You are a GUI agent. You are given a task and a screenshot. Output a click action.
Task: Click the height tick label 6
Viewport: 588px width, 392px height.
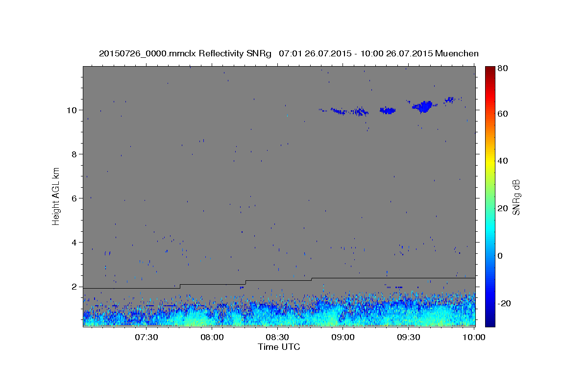(75, 198)
